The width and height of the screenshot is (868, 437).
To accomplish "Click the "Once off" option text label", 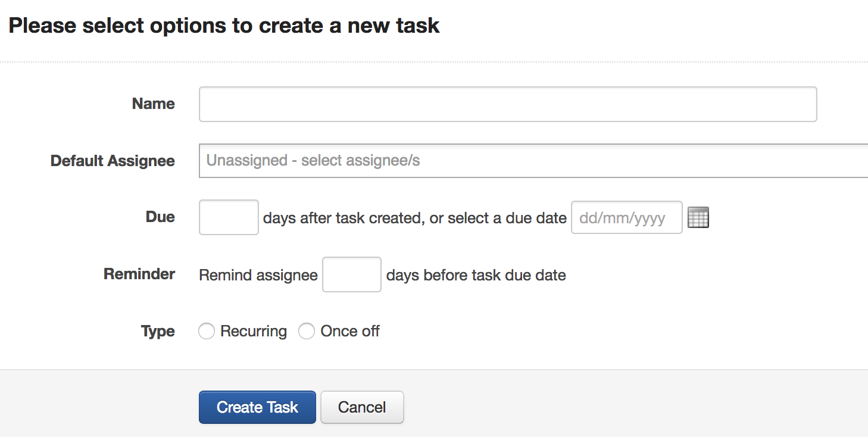I will click(349, 332).
